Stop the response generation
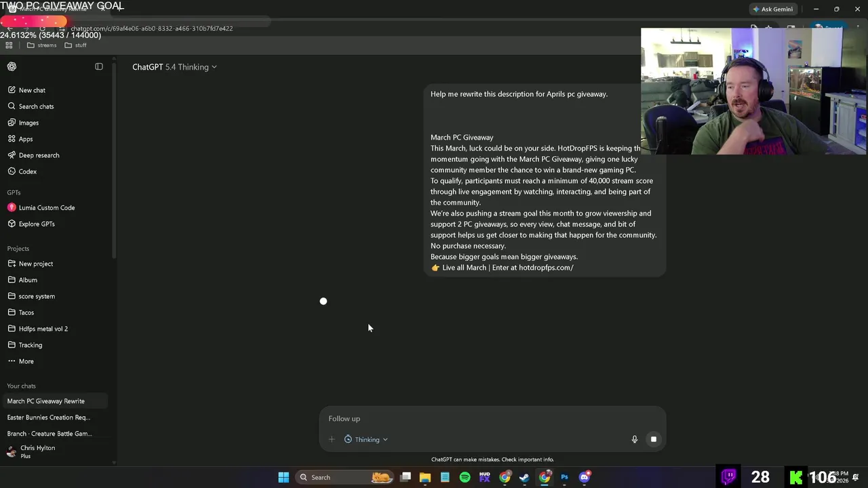The height and width of the screenshot is (488, 868). pos(654,439)
